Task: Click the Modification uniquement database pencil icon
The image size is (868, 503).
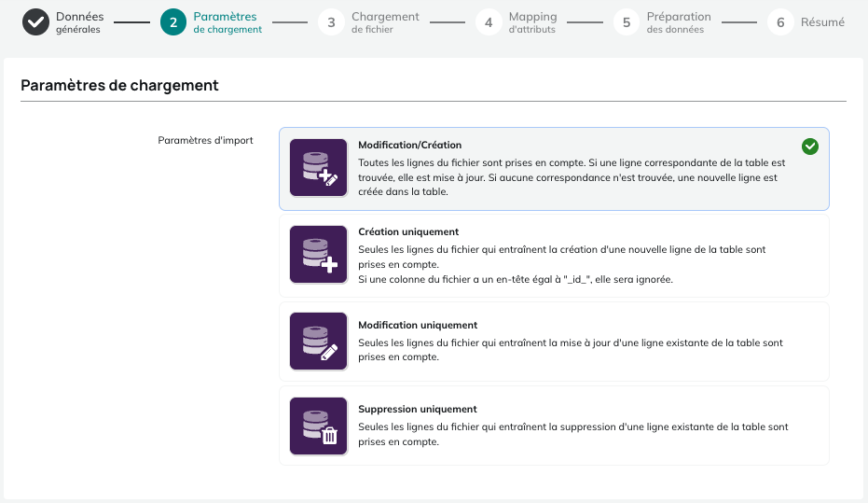Action: pos(318,342)
